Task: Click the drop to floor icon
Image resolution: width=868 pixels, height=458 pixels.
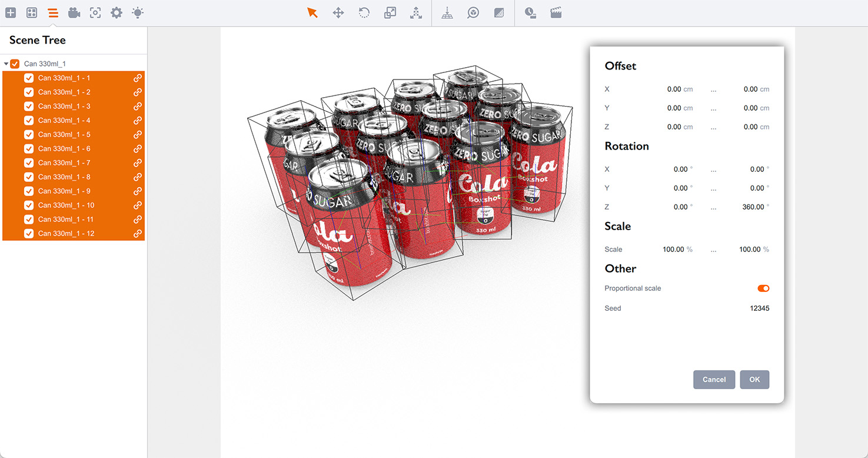Action: tap(447, 12)
